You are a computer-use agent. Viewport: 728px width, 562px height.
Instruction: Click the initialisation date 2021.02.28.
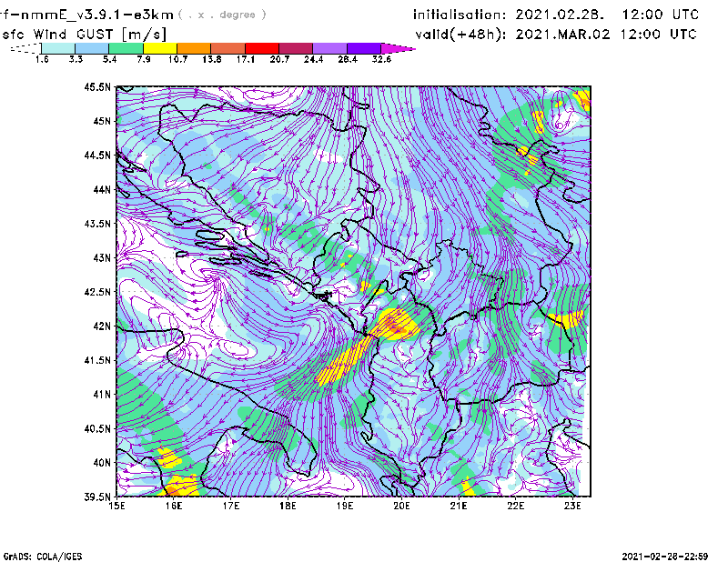[560, 15]
